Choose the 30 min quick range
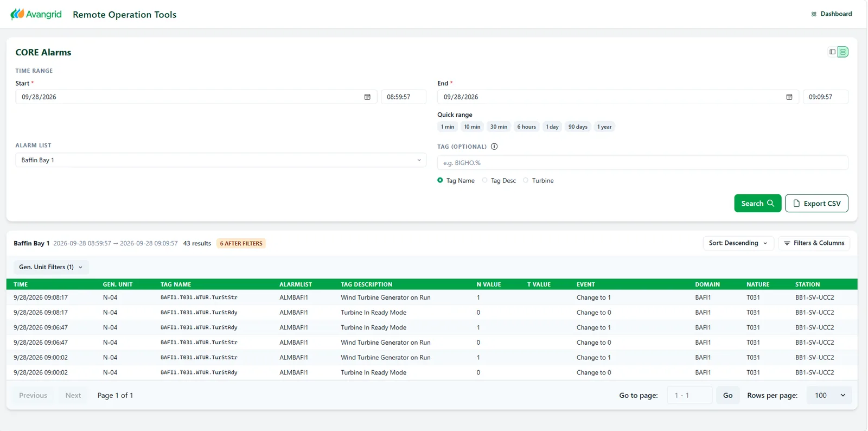Viewport: 868px width, 431px height. (499, 127)
